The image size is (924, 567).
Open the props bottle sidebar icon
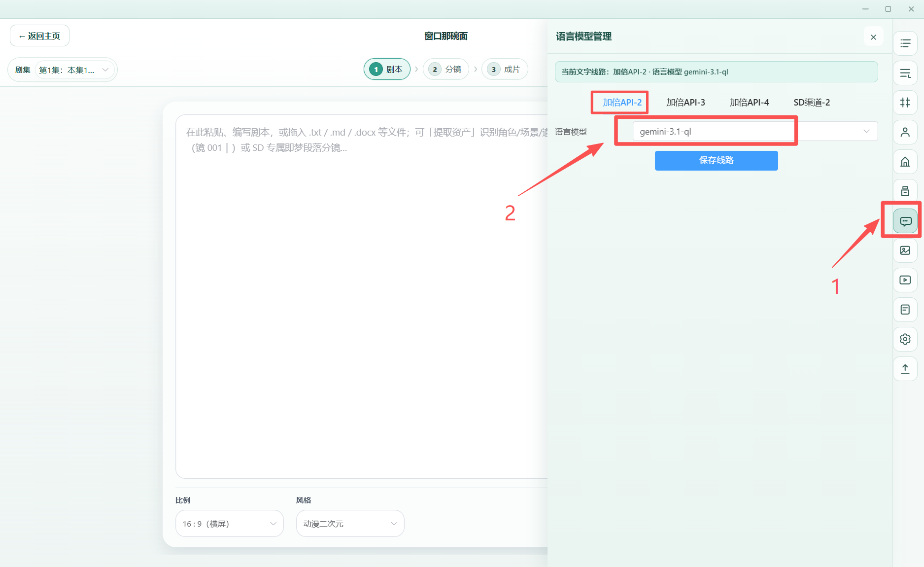pyautogui.click(x=905, y=191)
